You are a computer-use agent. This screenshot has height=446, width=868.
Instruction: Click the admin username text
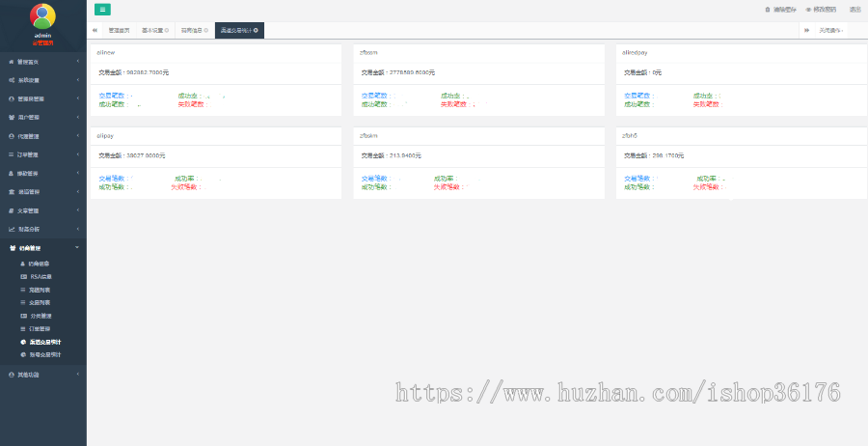tap(42, 36)
